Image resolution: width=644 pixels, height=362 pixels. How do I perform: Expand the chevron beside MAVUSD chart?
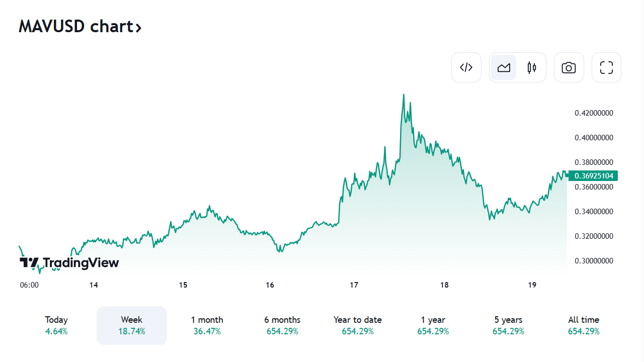coord(138,27)
